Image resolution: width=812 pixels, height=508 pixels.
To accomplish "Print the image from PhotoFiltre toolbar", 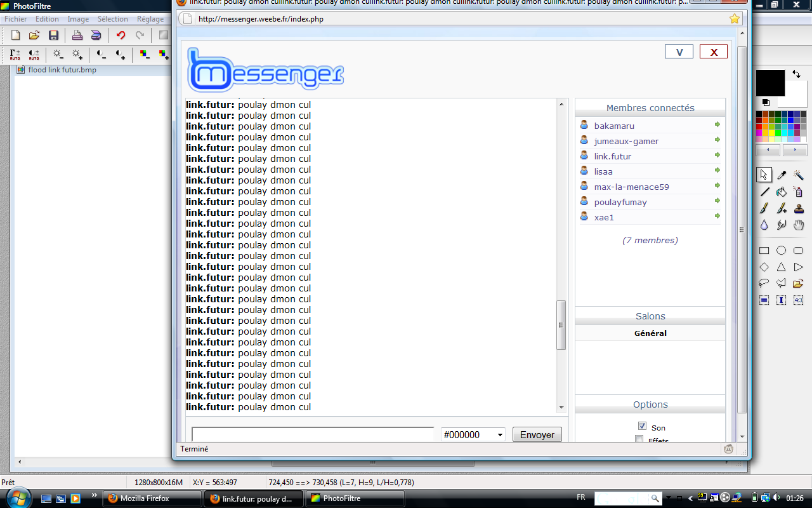I will coord(77,36).
